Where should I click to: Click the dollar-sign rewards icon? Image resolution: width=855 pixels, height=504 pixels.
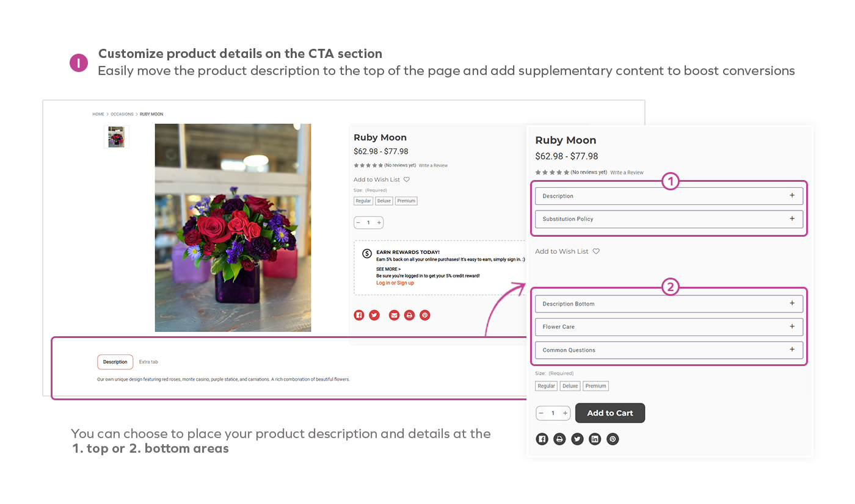[367, 253]
